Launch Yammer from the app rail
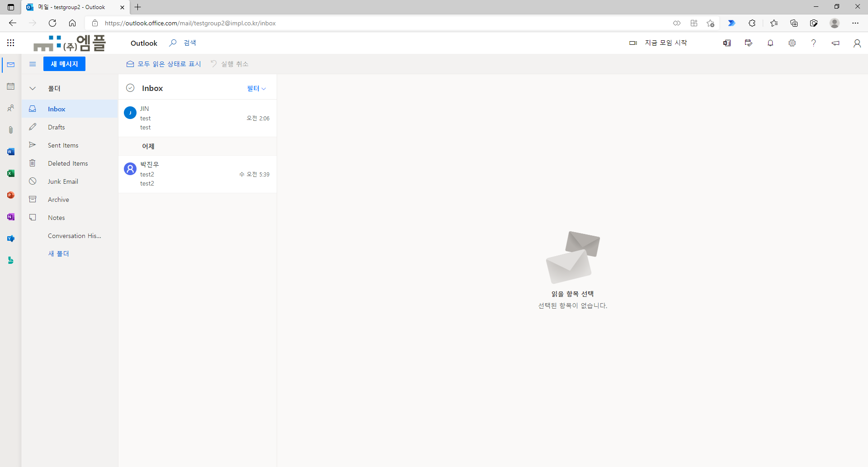This screenshot has height=467, width=868. pyautogui.click(x=11, y=238)
